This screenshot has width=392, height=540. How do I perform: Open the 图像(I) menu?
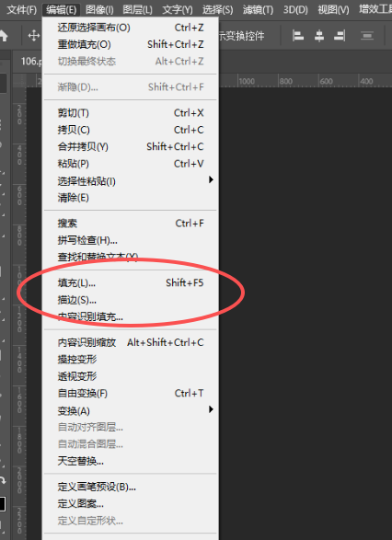(99, 9)
